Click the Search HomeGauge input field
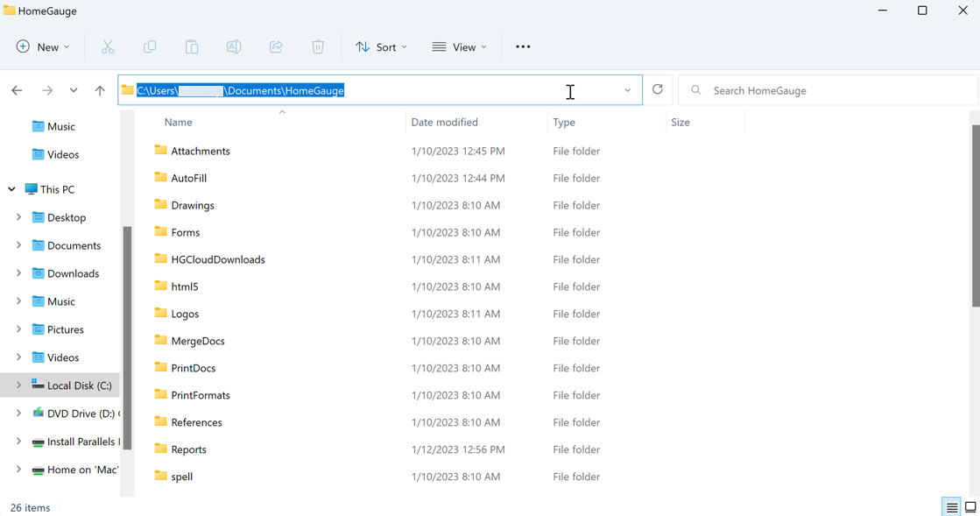This screenshot has height=516, width=980. (828, 90)
